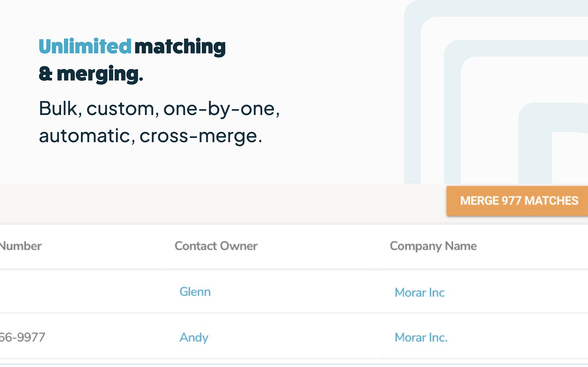Sort by the Contact Owner column header
The width and height of the screenshot is (588, 367).
click(216, 246)
